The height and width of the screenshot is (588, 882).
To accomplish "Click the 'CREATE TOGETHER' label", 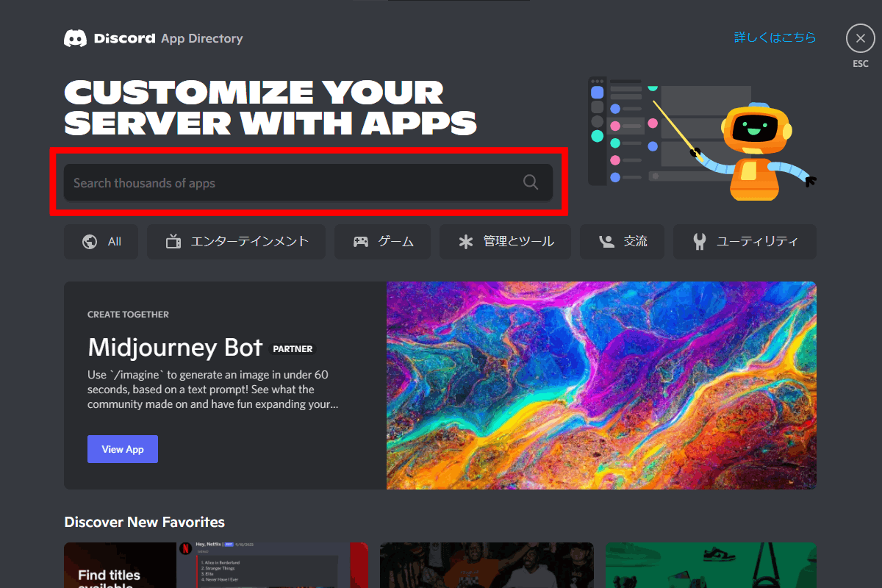I will pos(128,315).
